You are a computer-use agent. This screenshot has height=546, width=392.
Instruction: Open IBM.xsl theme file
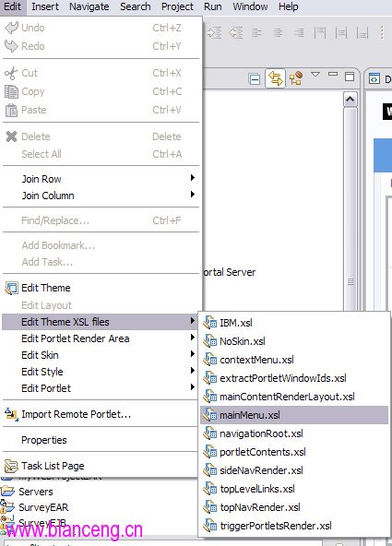[x=294, y=323]
